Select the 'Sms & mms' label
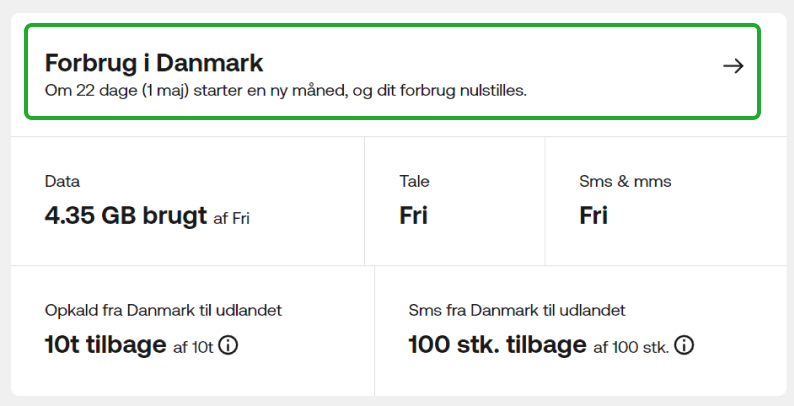 (x=625, y=182)
